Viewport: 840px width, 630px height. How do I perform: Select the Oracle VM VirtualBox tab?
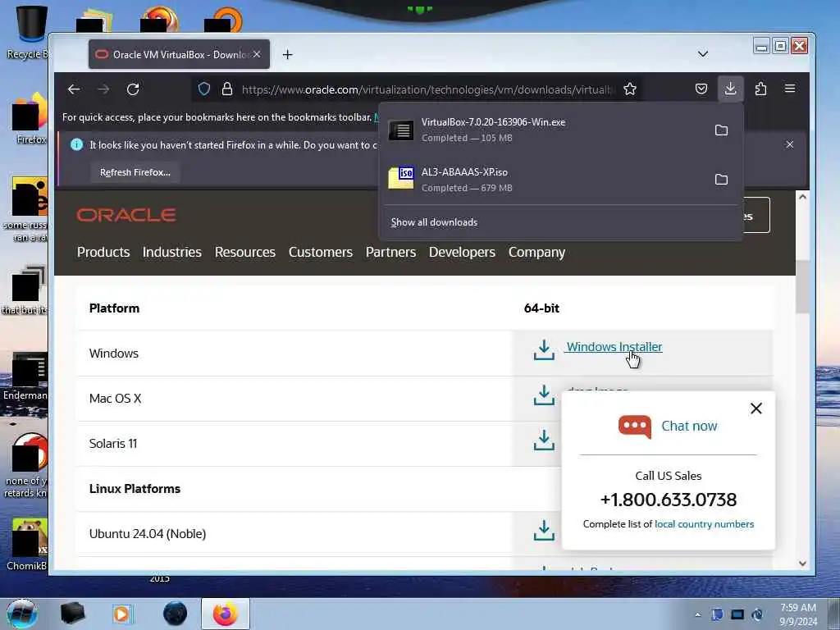coord(179,55)
